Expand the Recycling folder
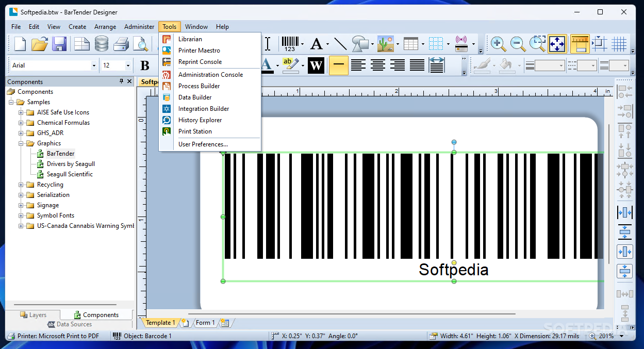 [x=21, y=185]
